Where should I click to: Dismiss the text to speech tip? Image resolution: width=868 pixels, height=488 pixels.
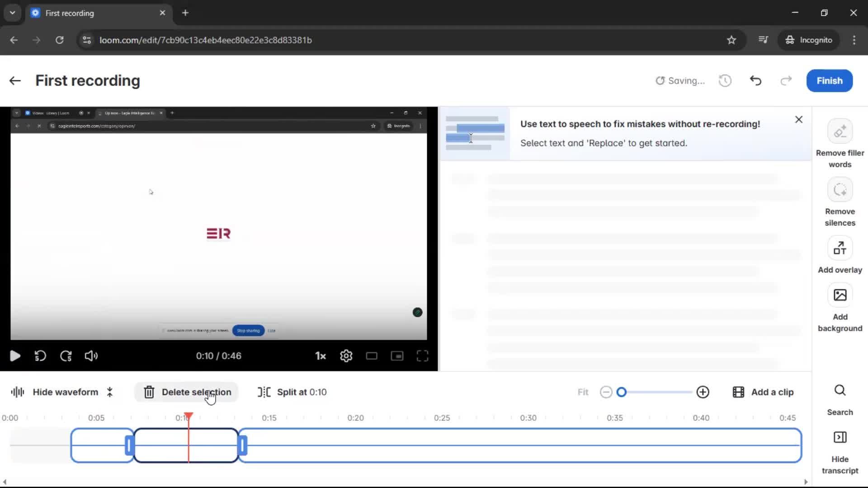(798, 119)
